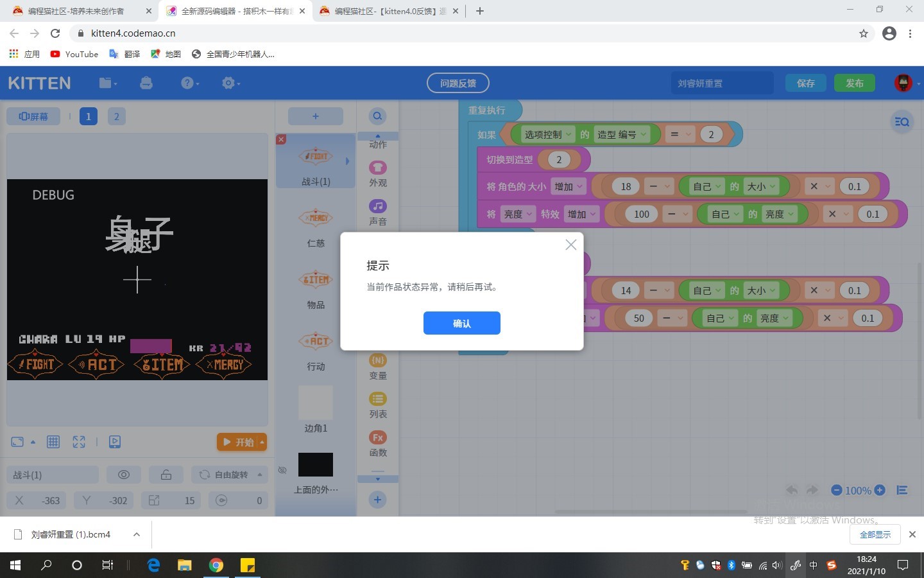Screen dimensions: 924x578
Task: Enter fullscreen stage mode
Action: pos(79,442)
